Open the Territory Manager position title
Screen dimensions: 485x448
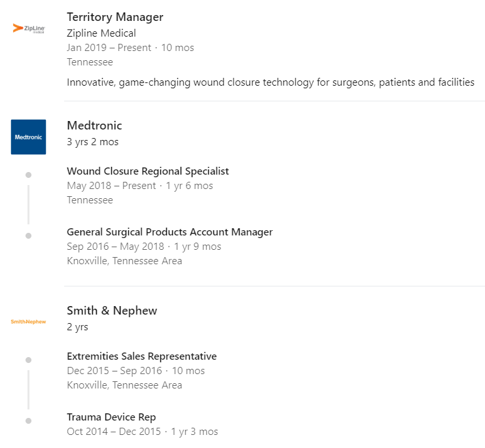[115, 17]
